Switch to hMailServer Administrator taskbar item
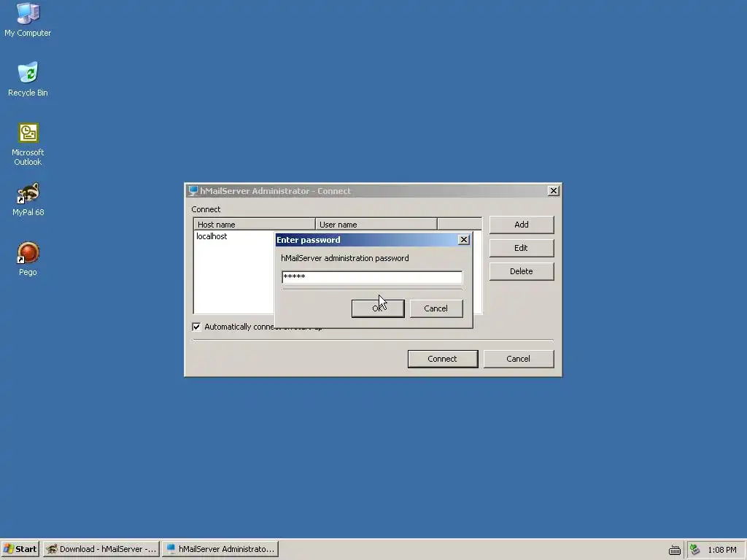 pos(220,549)
